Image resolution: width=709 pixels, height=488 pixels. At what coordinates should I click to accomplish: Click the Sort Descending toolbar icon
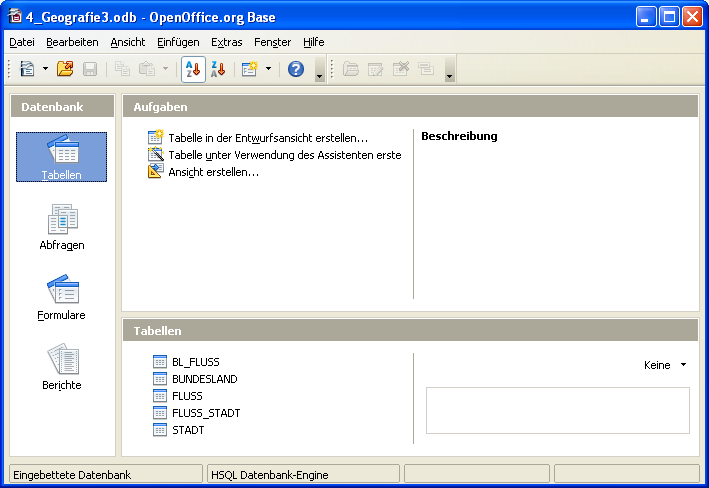[217, 69]
